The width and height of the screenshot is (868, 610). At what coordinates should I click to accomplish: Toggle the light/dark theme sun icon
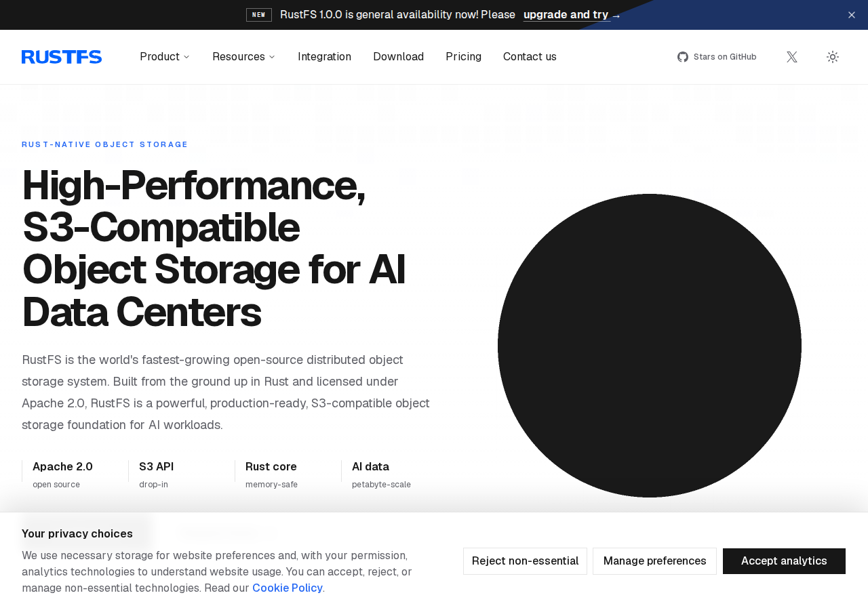pyautogui.click(x=833, y=57)
